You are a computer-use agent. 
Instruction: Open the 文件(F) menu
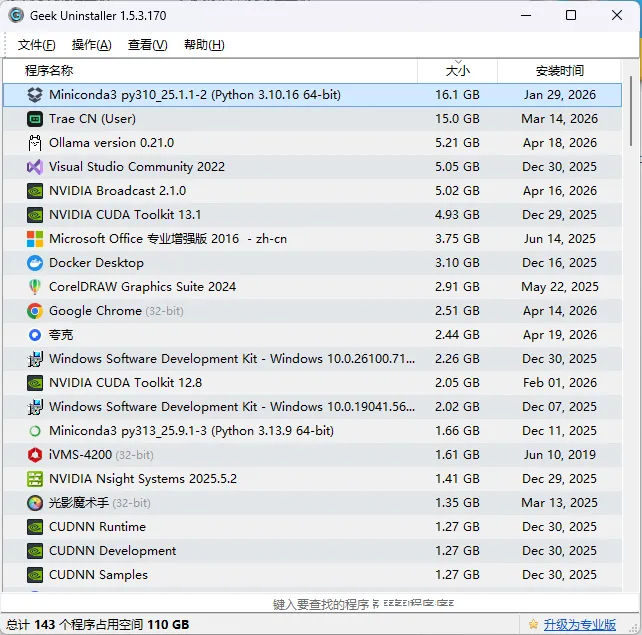[x=36, y=45]
